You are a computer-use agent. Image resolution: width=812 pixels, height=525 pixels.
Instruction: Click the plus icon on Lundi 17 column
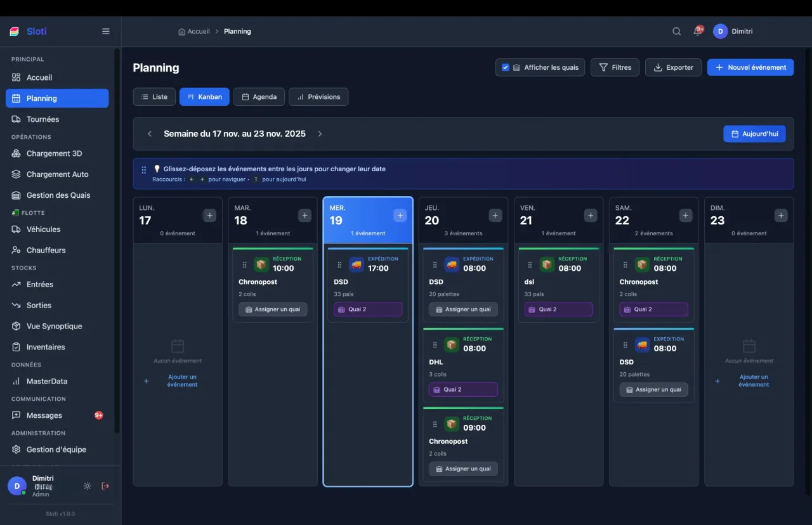pos(210,216)
